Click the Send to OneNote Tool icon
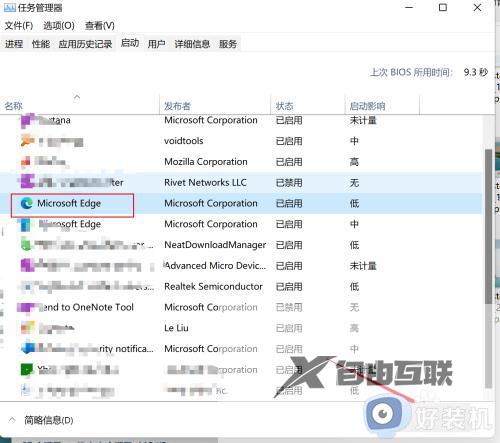 pos(26,307)
